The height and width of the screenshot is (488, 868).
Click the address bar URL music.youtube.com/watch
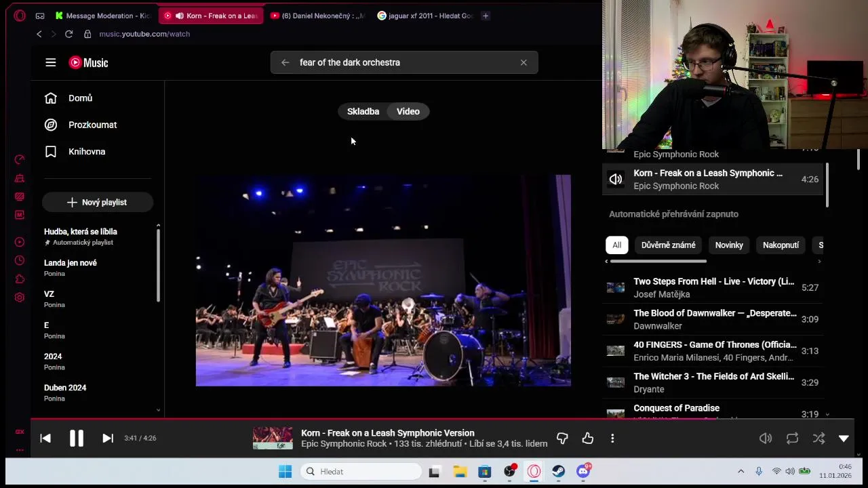coord(144,34)
